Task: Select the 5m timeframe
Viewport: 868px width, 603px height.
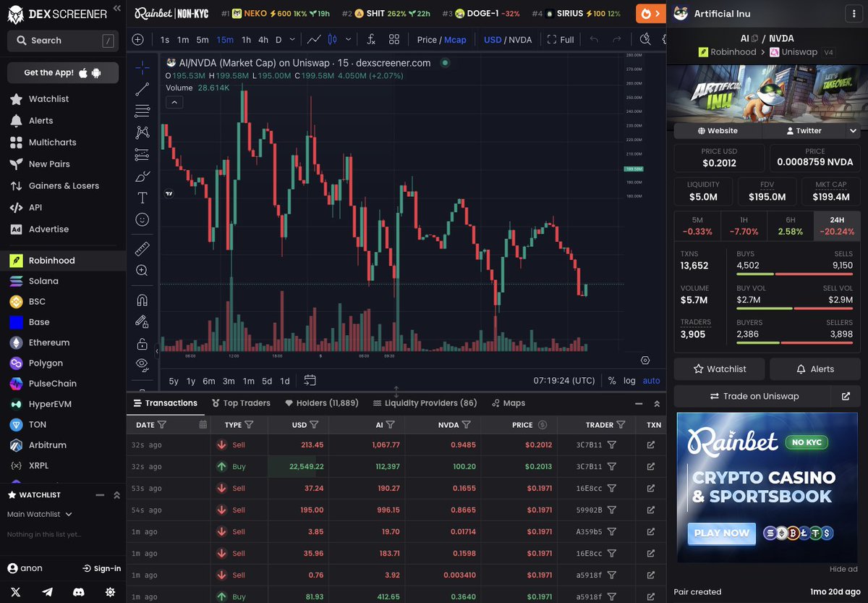Action: click(x=203, y=40)
